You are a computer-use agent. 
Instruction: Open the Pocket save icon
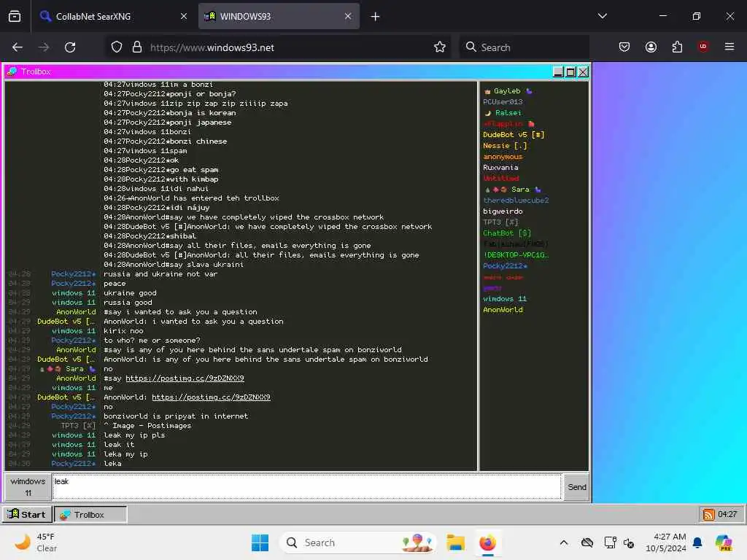coord(624,47)
